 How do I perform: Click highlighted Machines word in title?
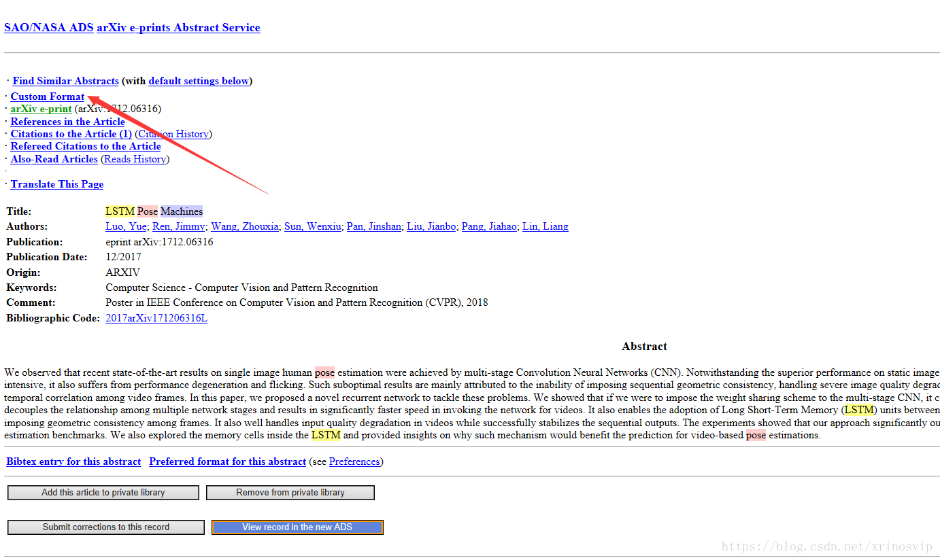[x=182, y=211]
